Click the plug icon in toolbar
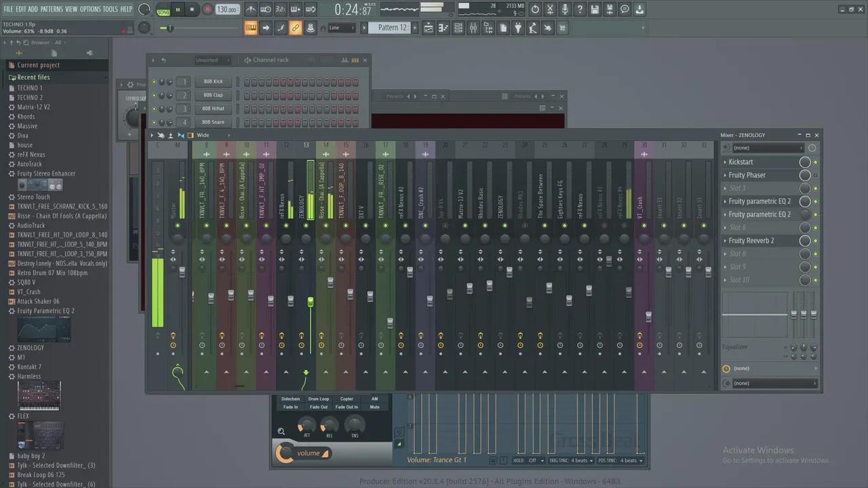Viewport: 868px width, 488px height. click(518, 28)
